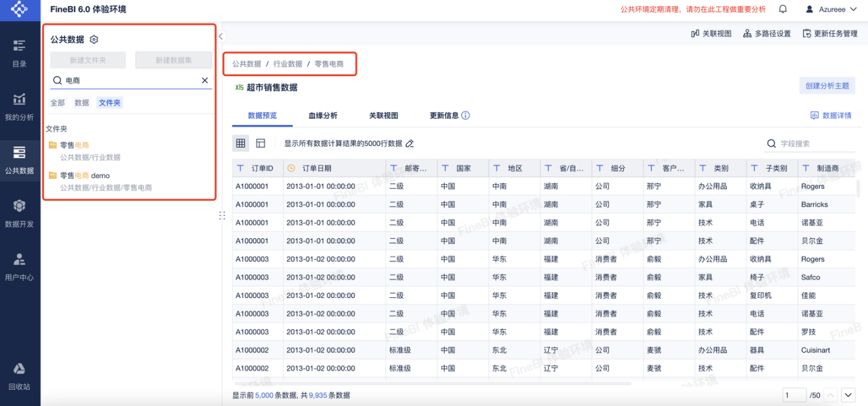Switch to grid table view
868x406 pixels.
(x=241, y=143)
